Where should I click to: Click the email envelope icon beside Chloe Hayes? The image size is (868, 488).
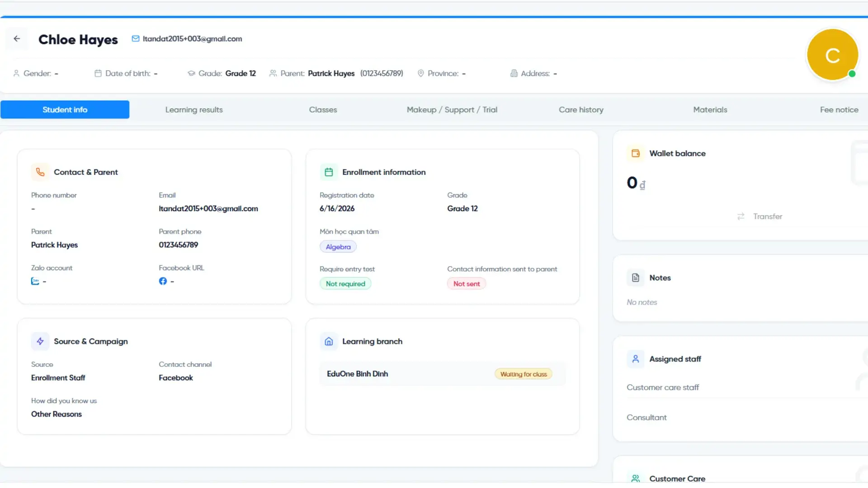pos(136,39)
